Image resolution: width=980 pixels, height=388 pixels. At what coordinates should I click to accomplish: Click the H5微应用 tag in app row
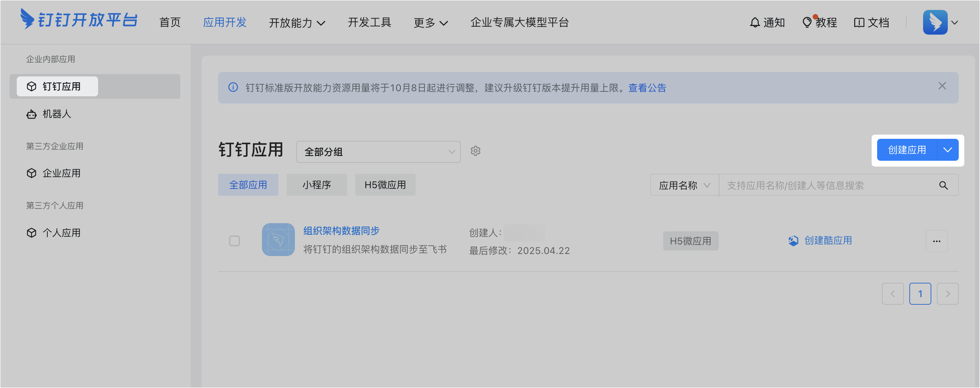(691, 241)
